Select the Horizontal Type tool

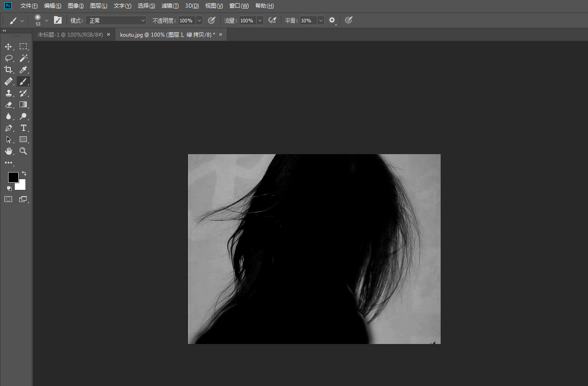coord(23,128)
